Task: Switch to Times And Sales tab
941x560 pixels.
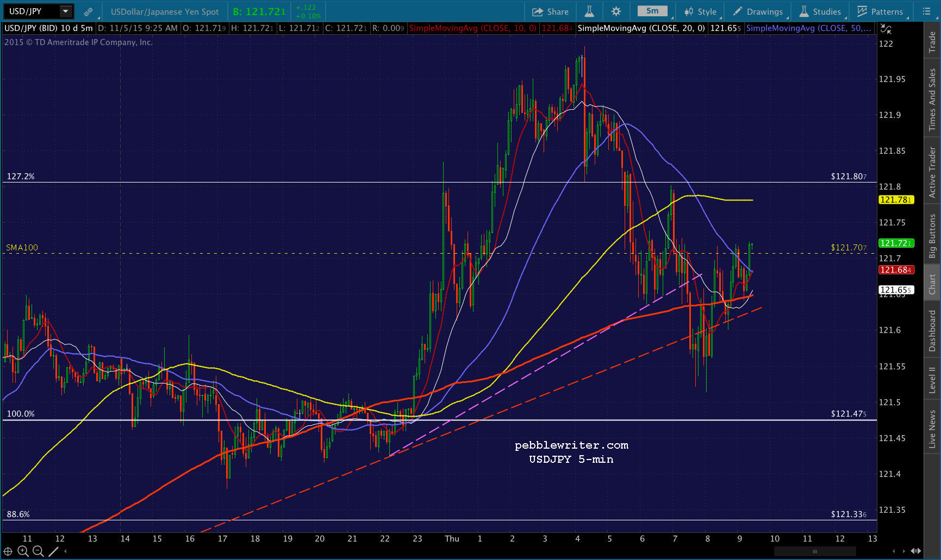Action: coord(932,99)
